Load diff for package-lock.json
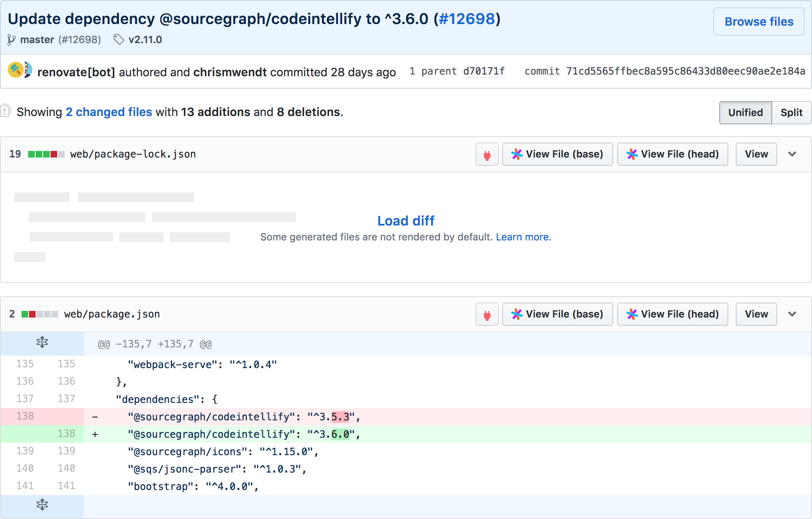 tap(406, 221)
